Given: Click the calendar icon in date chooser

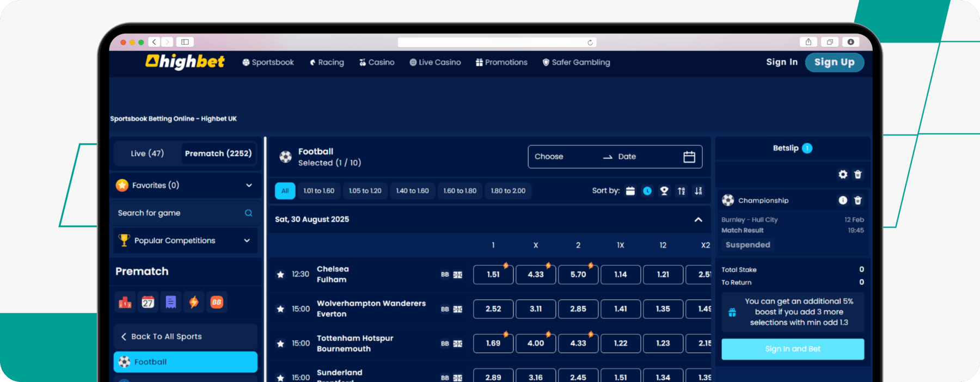Looking at the screenshot, I should (689, 157).
